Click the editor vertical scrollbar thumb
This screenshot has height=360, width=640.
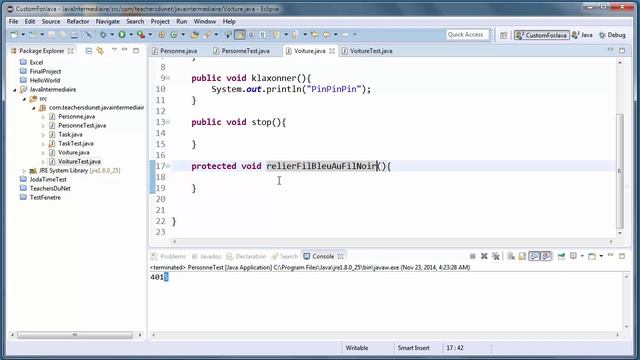tap(620, 171)
